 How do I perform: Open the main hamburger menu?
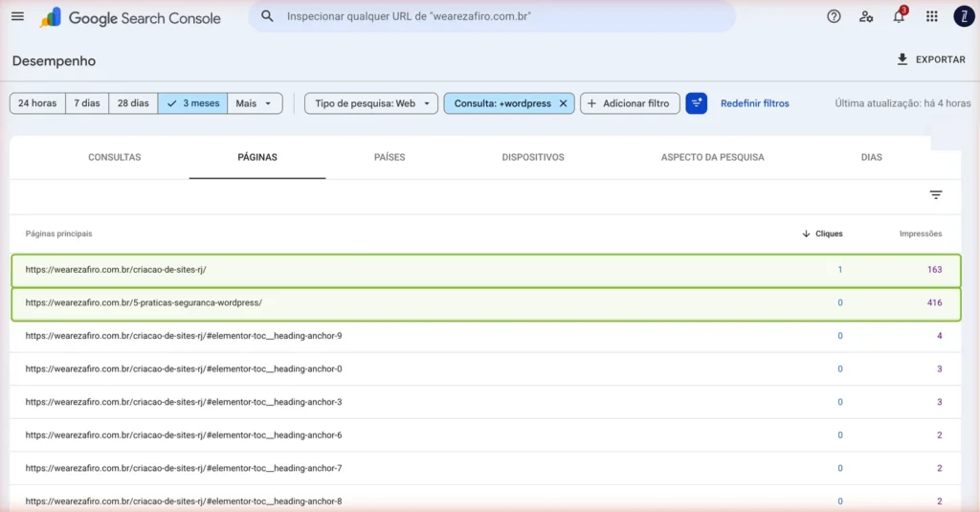17,17
